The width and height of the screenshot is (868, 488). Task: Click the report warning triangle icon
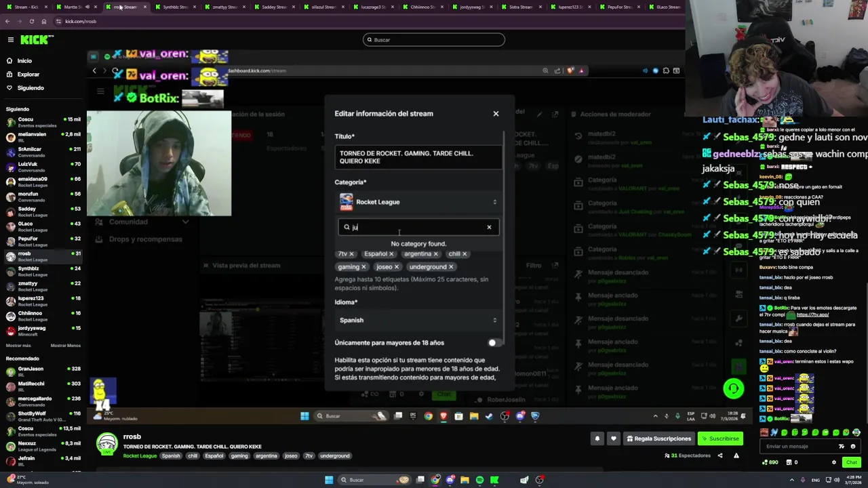point(736,455)
